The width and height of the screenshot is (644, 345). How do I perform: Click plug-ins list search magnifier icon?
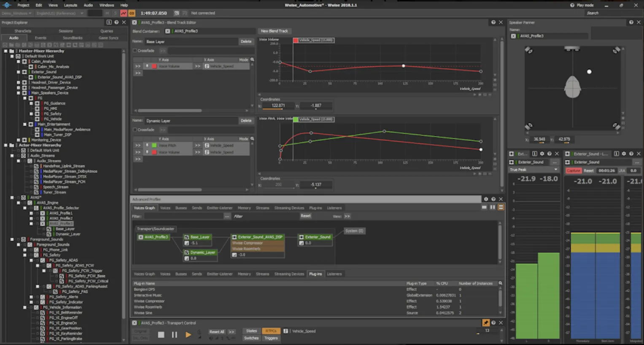pyautogui.click(x=501, y=283)
